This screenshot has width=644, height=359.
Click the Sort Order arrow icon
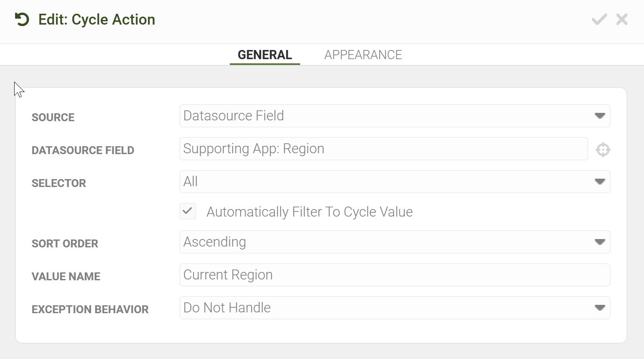600,242
